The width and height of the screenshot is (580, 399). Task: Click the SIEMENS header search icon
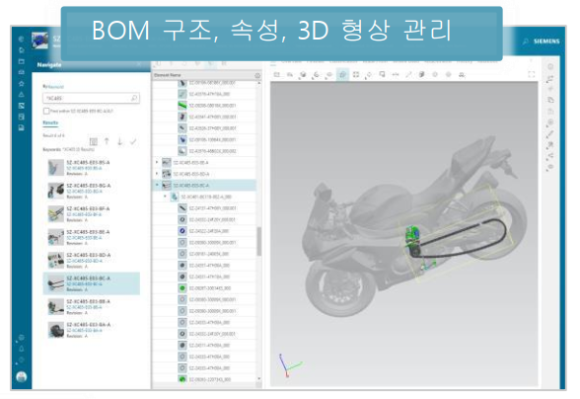[x=526, y=41]
